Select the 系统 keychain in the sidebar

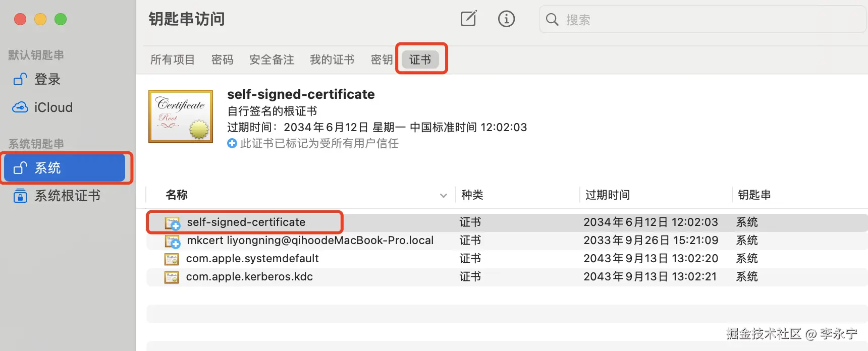click(64, 167)
